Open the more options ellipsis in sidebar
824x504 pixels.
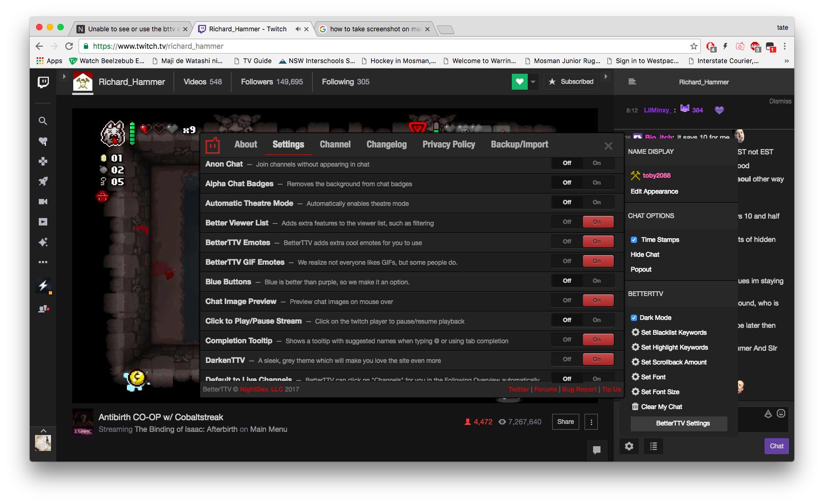click(43, 262)
